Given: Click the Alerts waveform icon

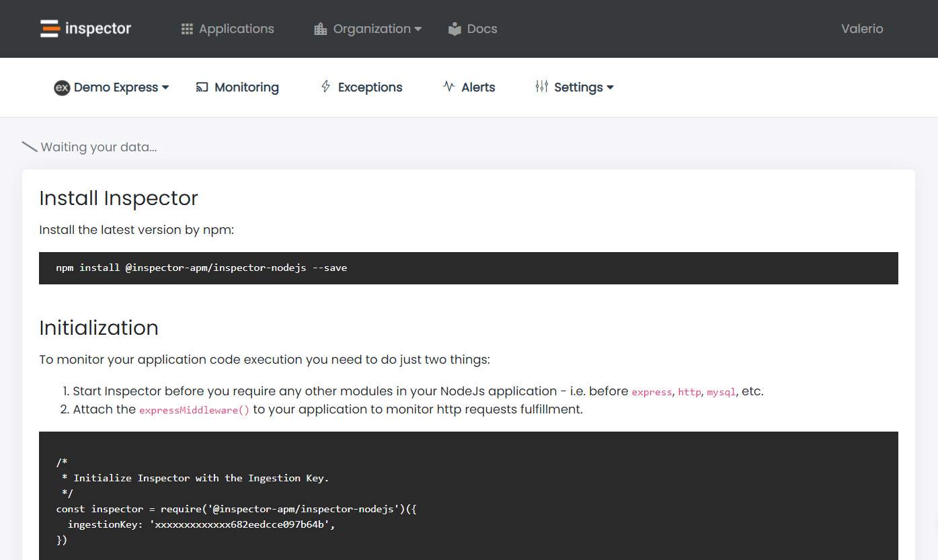Looking at the screenshot, I should pos(448,87).
